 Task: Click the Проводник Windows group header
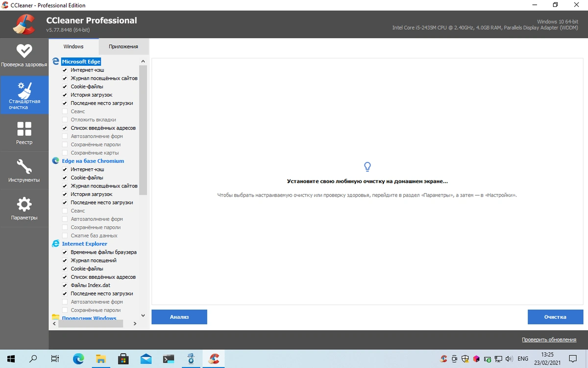[x=89, y=318]
